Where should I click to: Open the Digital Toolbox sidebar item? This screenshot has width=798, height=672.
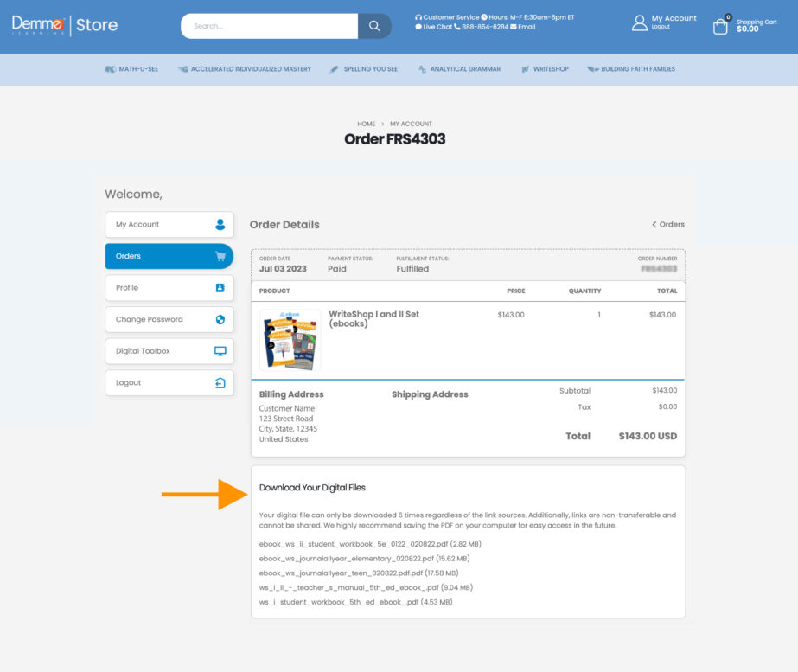click(169, 351)
